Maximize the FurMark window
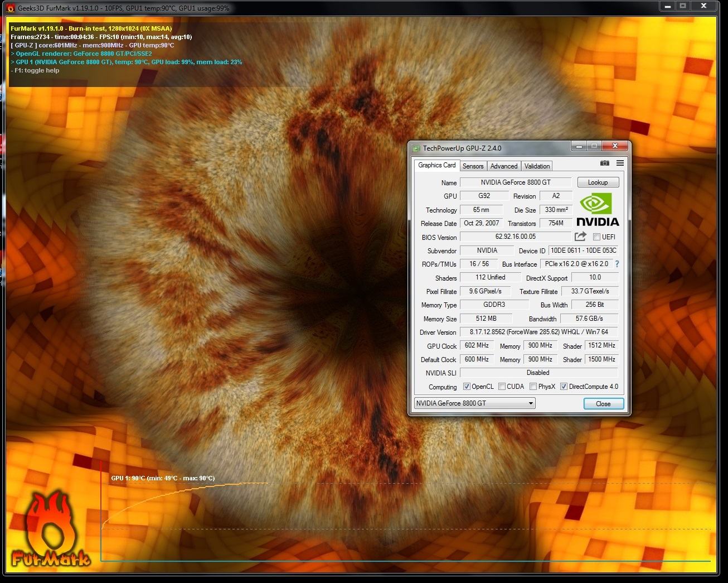 pos(683,6)
